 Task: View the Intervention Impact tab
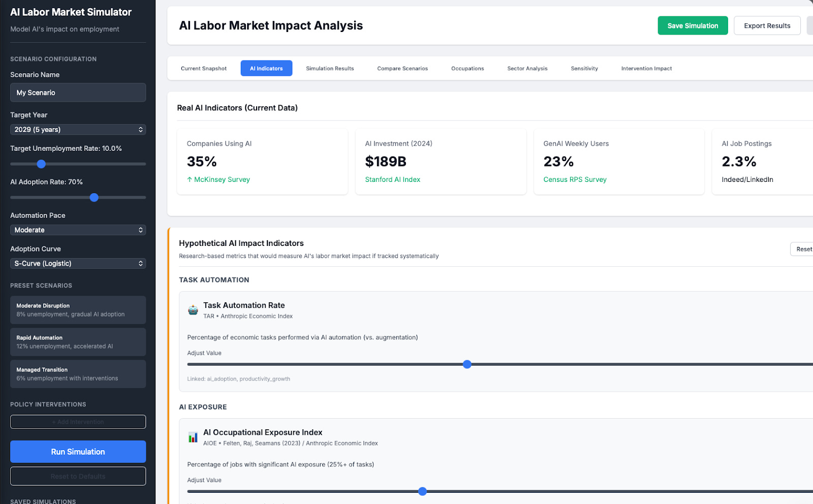[x=646, y=69]
